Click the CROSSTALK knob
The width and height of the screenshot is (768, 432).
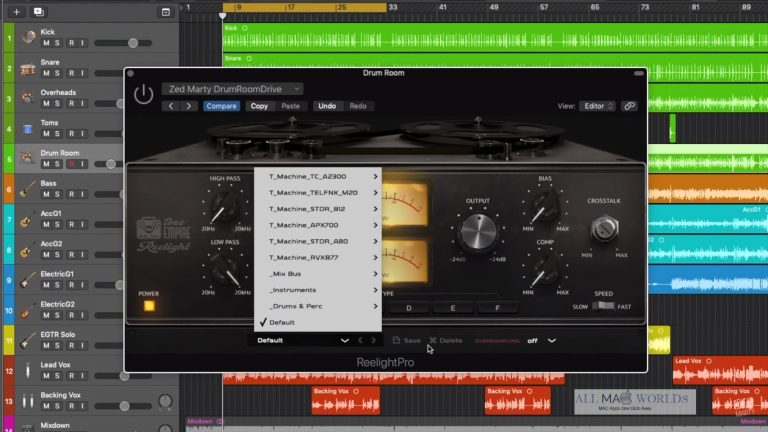(604, 229)
